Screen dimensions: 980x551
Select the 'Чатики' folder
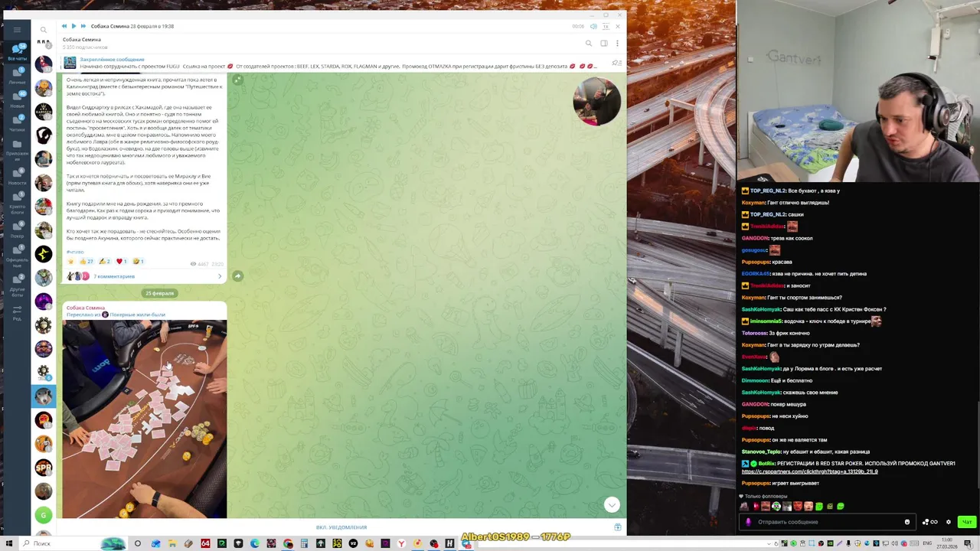17,122
